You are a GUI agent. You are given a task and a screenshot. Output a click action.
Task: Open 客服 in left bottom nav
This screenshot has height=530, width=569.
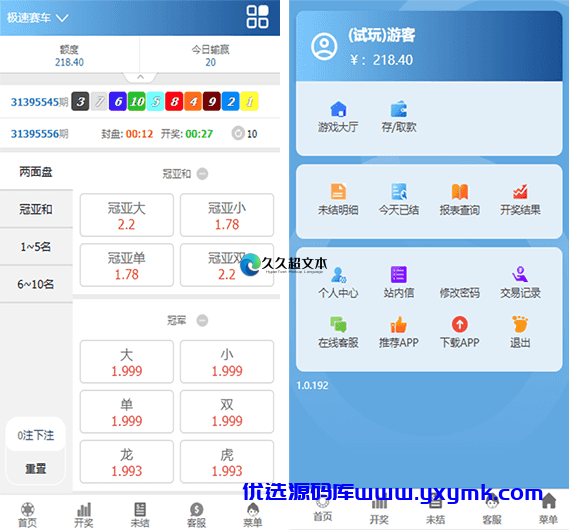tap(196, 515)
